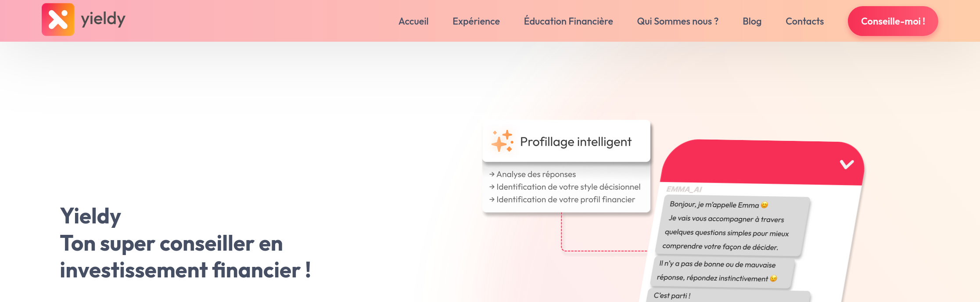The height and width of the screenshot is (302, 980).
Task: Select the Profillage intelligent heading
Action: point(576,141)
